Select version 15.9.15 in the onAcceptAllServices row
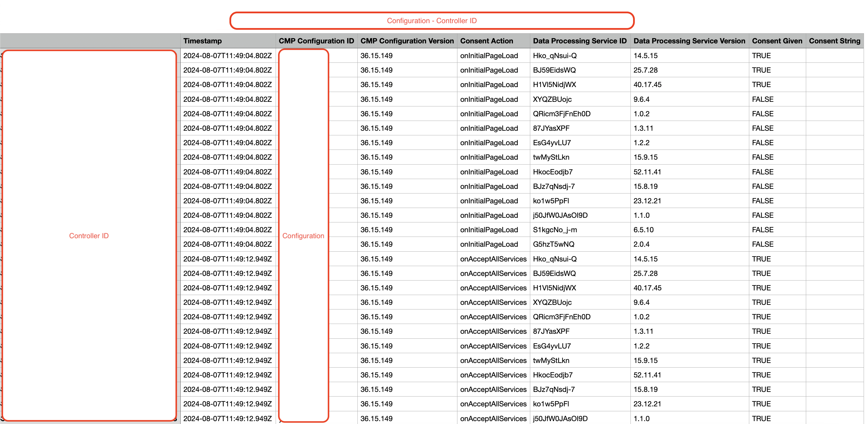The image size is (868, 424). pyautogui.click(x=645, y=361)
